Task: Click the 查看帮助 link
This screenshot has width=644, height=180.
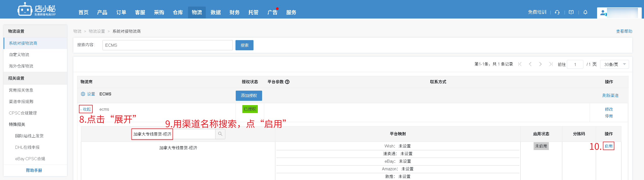Action: (x=624, y=31)
